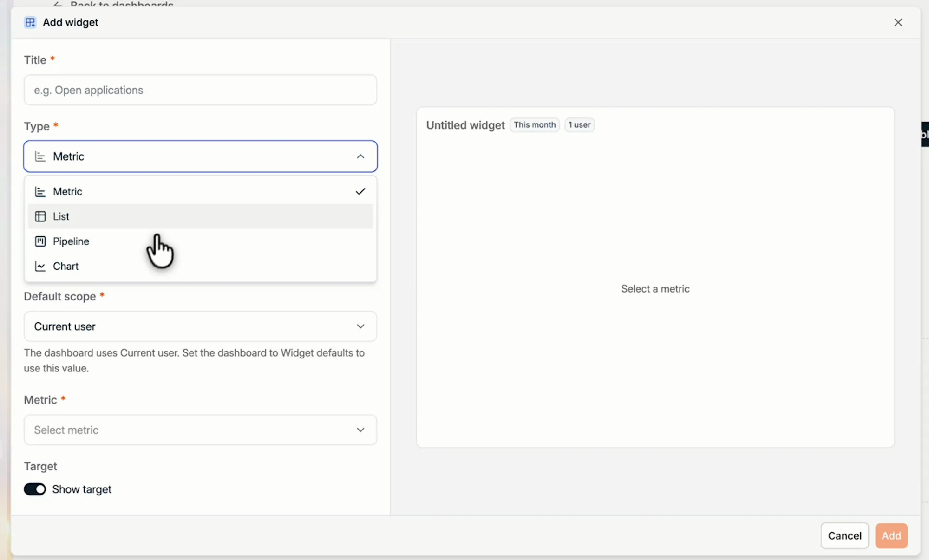The height and width of the screenshot is (560, 929).
Task: Open the Default scope Current user dropdown
Action: 200,326
